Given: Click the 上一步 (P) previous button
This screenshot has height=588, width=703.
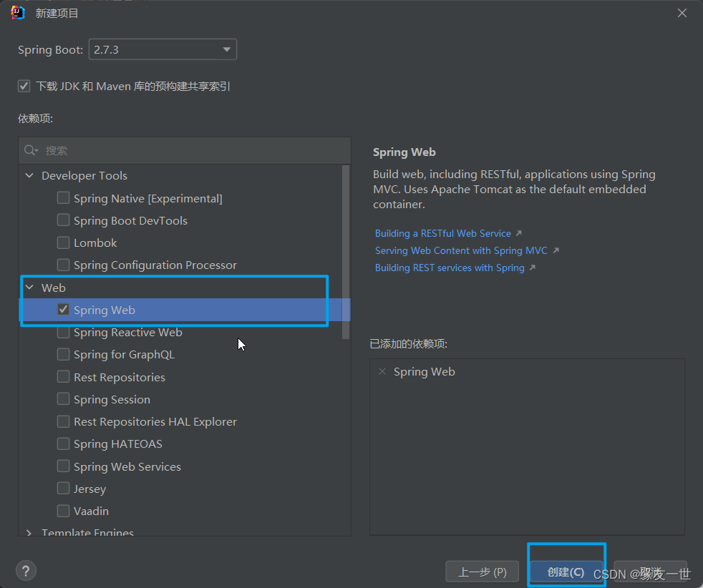Looking at the screenshot, I should [483, 572].
